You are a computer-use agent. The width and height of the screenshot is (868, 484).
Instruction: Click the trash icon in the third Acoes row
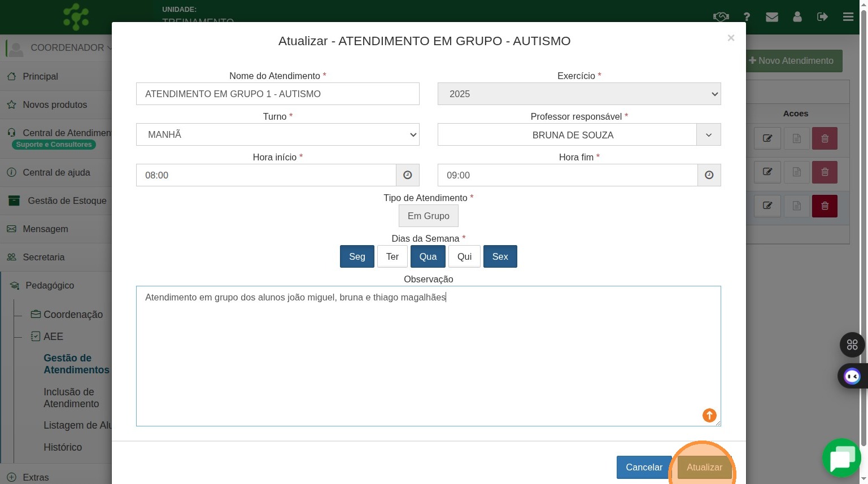(825, 206)
